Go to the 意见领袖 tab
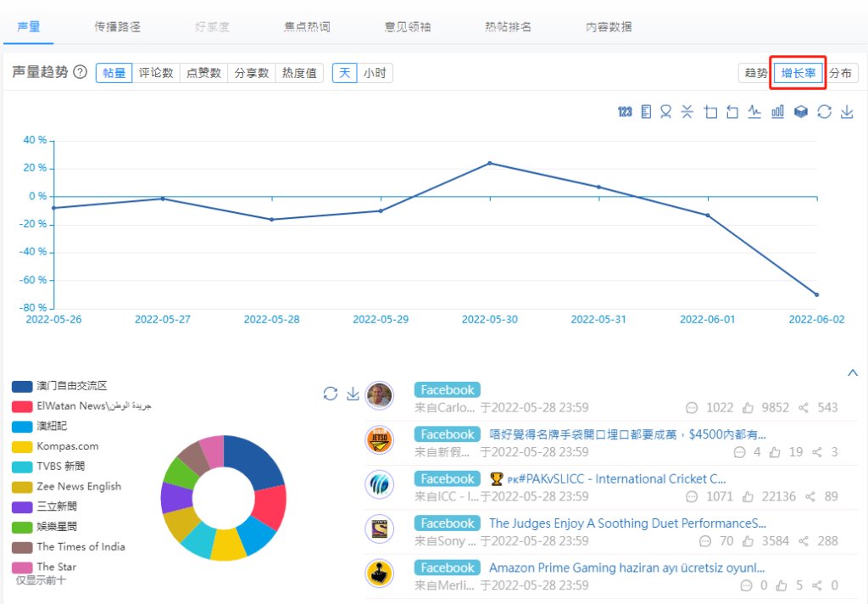868x604 pixels. tap(408, 26)
